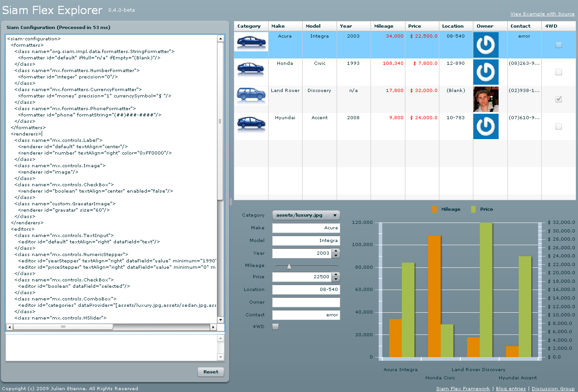Select the "n/a" year cell
578x392 pixels.
point(353,91)
